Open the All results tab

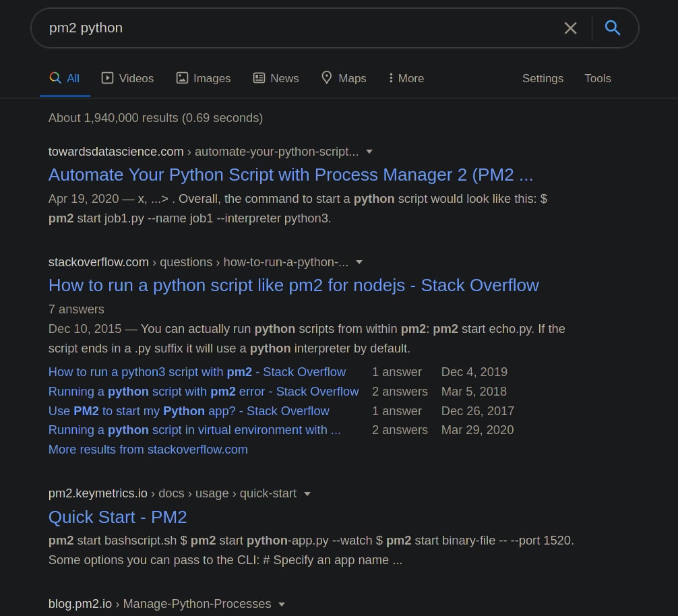65,78
